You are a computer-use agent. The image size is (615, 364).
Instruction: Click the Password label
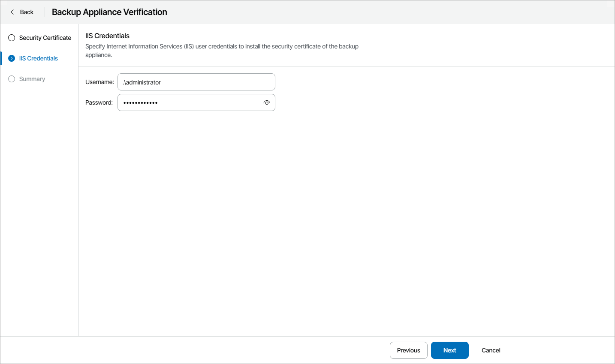pos(99,102)
